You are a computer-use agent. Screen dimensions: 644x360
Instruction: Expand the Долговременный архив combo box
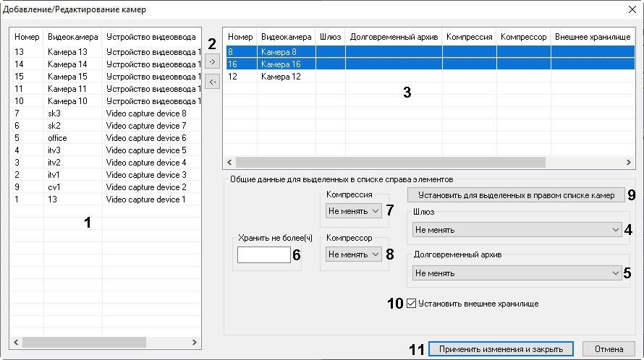point(517,273)
